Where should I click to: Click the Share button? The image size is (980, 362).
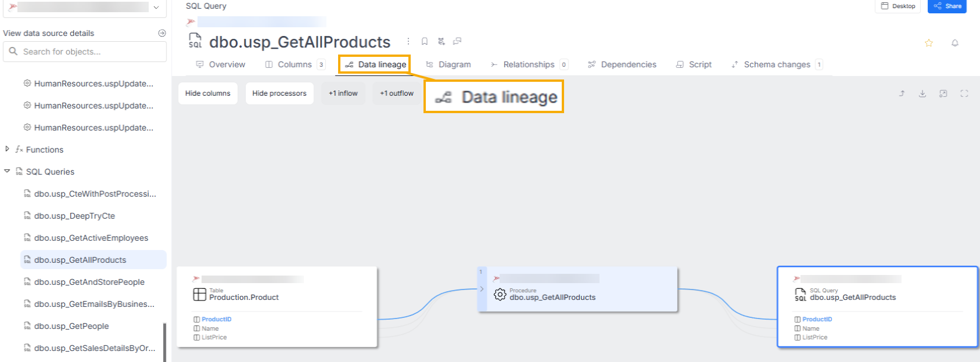947,6
